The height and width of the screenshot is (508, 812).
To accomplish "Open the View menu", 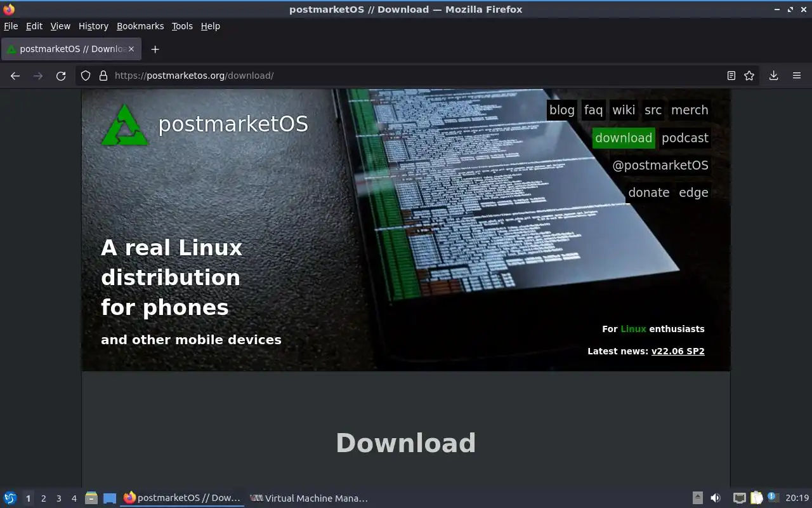I will point(60,26).
